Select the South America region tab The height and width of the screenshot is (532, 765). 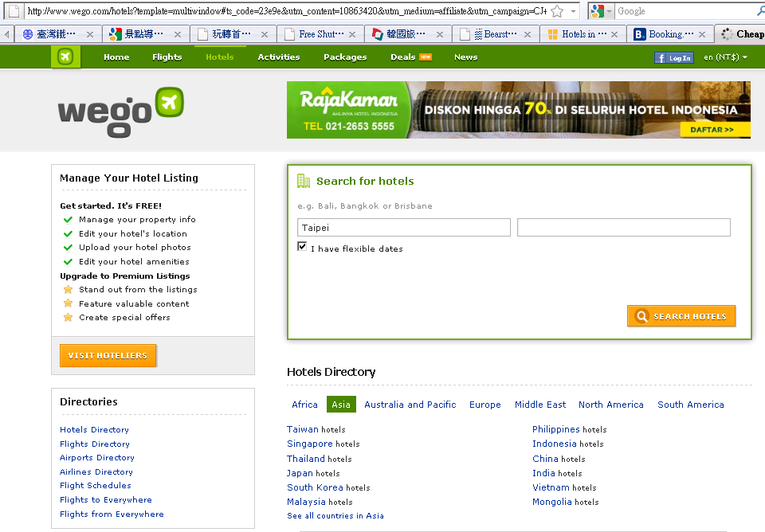click(x=690, y=405)
